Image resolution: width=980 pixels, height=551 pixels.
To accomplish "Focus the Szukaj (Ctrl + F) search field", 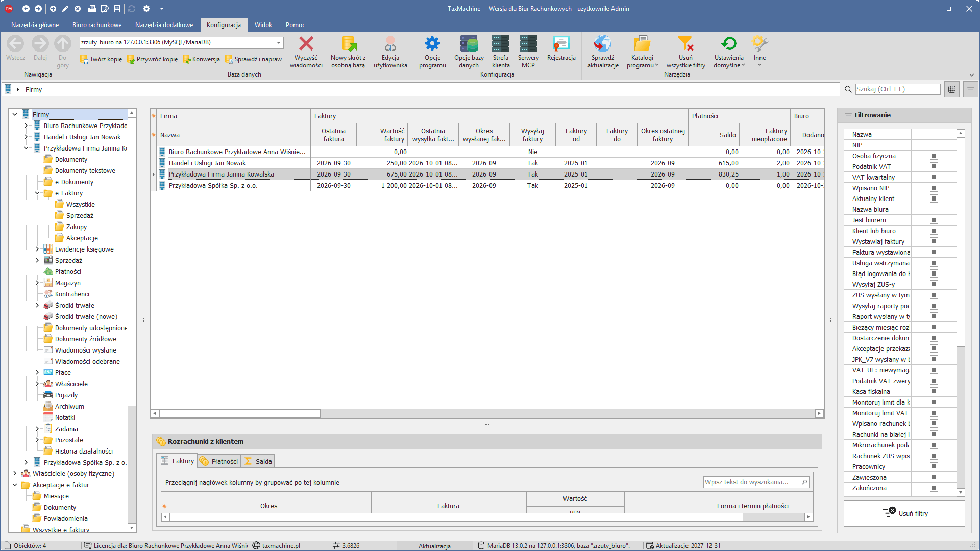I will click(897, 89).
